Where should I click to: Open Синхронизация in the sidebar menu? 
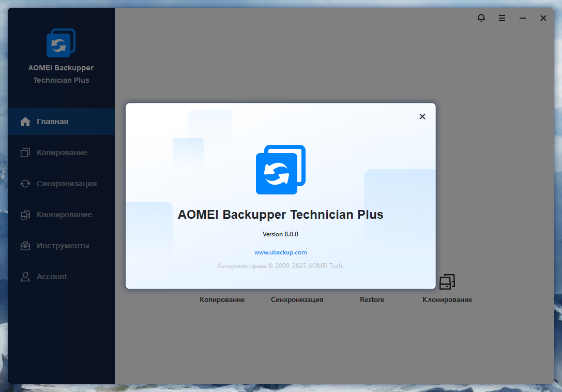tap(62, 184)
